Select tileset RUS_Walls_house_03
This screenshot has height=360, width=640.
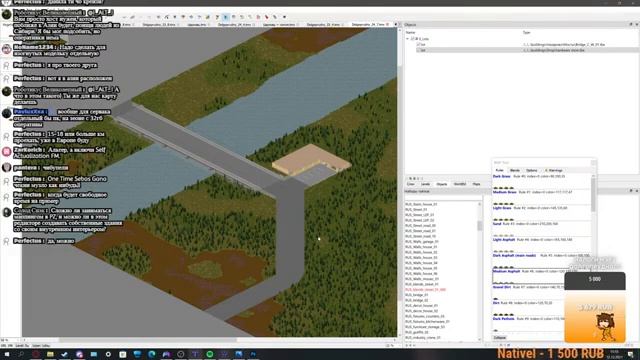tap(421, 258)
